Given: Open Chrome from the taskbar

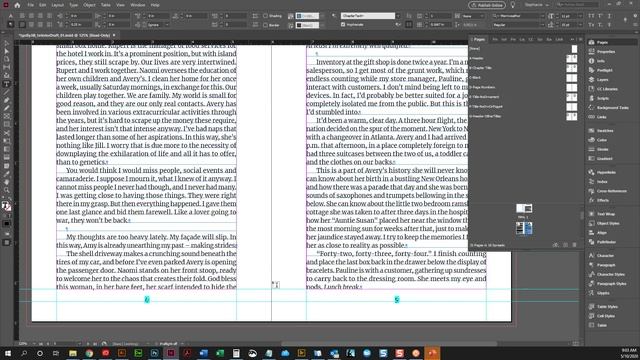Looking at the screenshot, I should 89,353.
